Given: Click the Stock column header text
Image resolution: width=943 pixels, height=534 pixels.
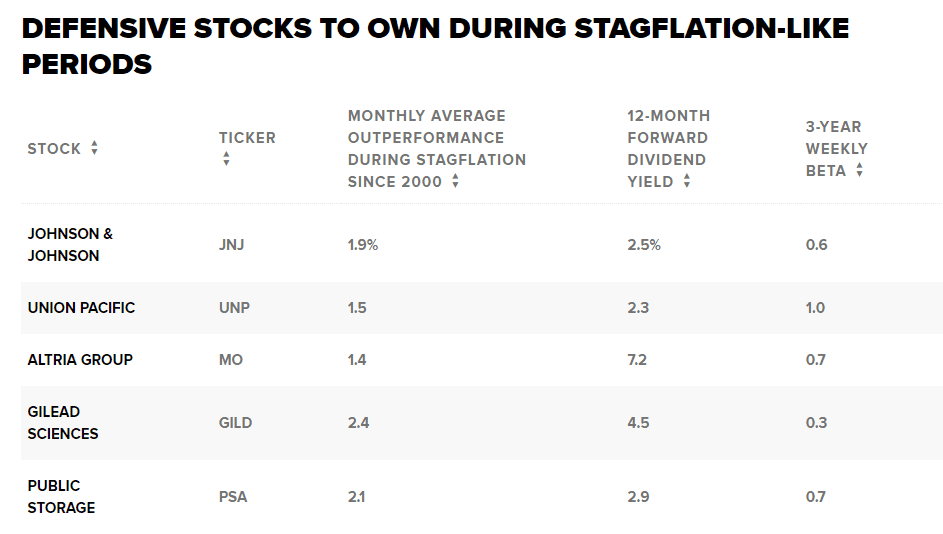Looking at the screenshot, I should tap(54, 148).
